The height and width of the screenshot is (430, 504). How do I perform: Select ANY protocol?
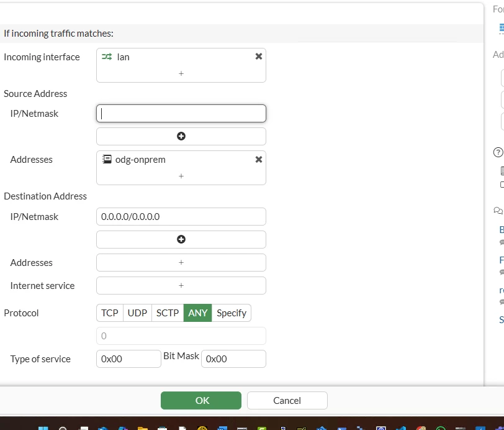coord(197,313)
